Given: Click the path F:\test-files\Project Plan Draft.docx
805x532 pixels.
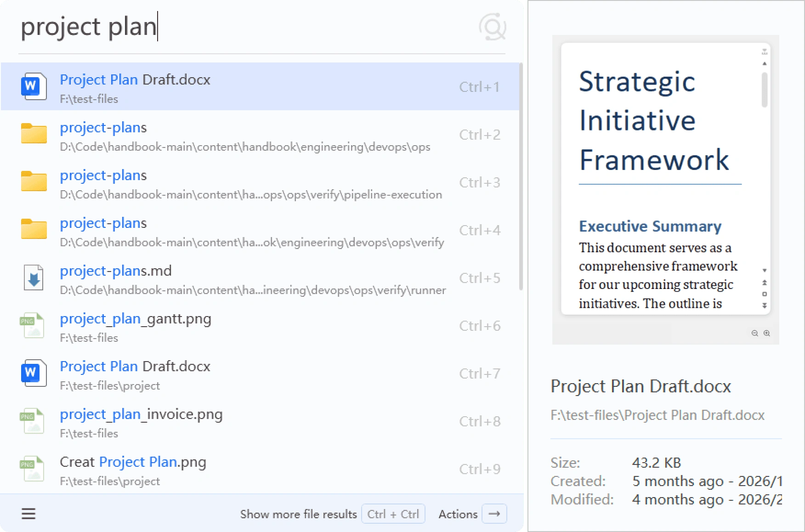Looking at the screenshot, I should click(x=658, y=415).
